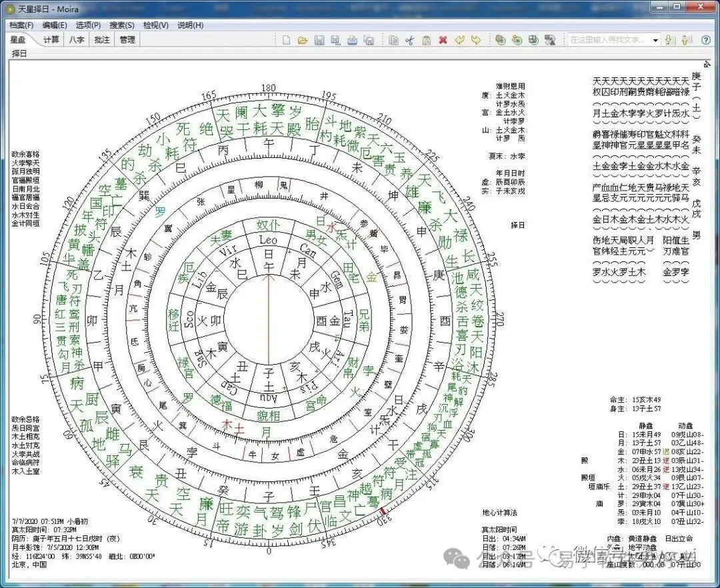Switch to the 管理 tab
The image size is (720, 588).
point(127,40)
